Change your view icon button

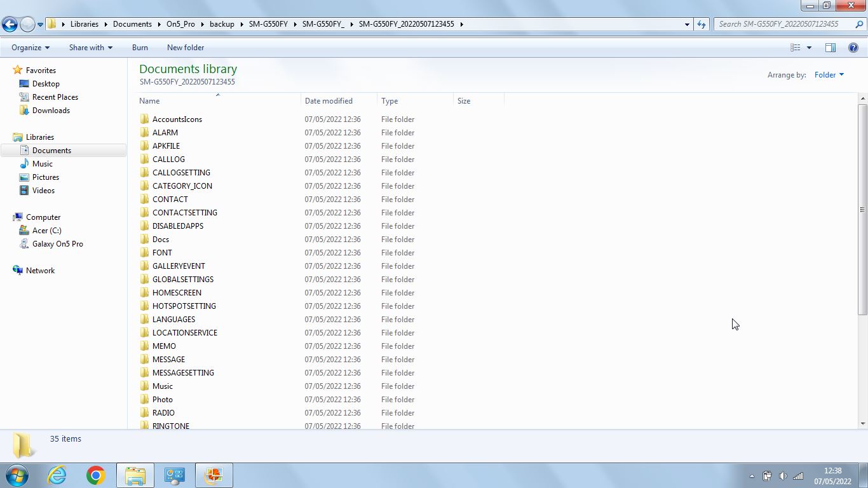(795, 48)
